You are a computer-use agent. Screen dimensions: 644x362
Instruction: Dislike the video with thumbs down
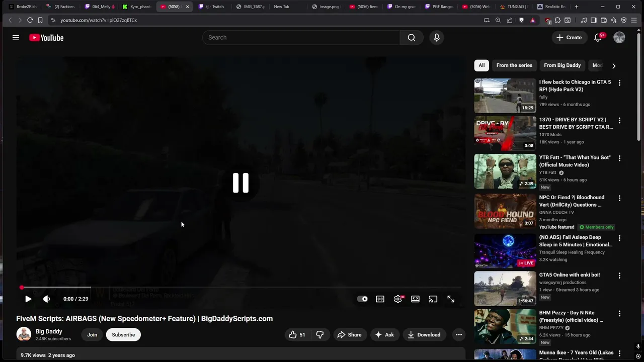coord(320,335)
